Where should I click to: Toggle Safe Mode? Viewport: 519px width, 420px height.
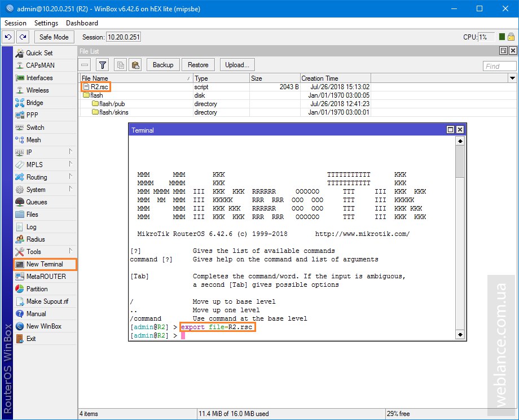point(54,37)
